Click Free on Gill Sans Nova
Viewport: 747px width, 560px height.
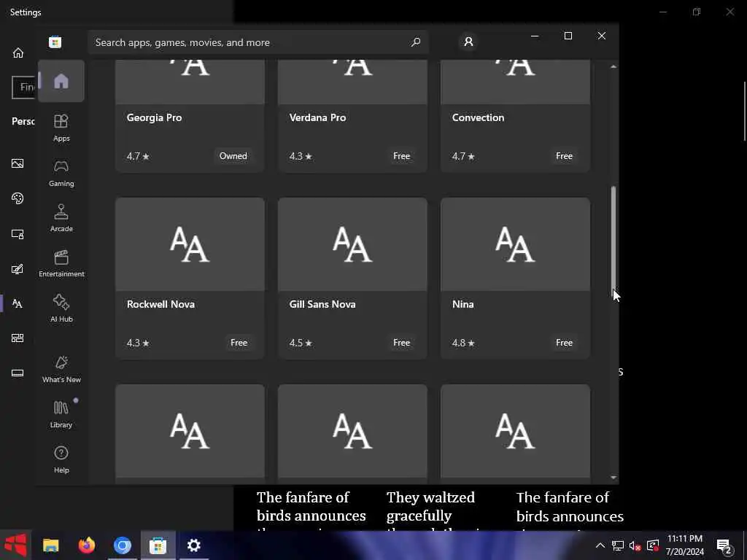click(x=402, y=343)
